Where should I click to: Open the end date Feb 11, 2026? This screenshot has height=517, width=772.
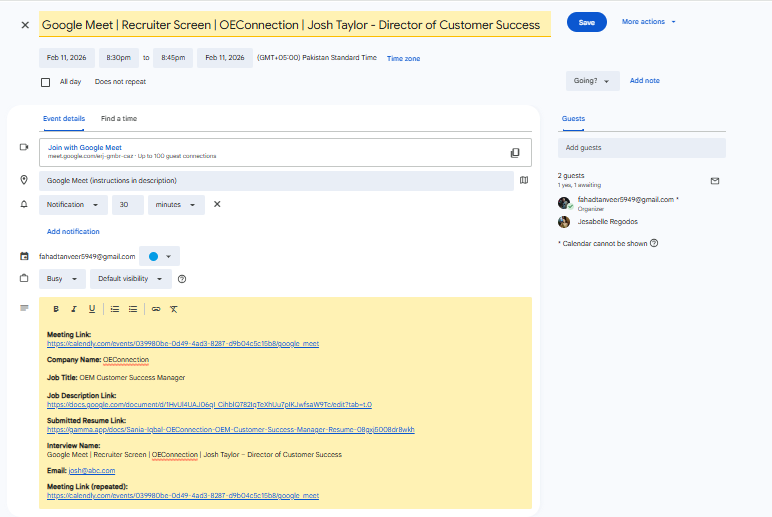(x=225, y=58)
